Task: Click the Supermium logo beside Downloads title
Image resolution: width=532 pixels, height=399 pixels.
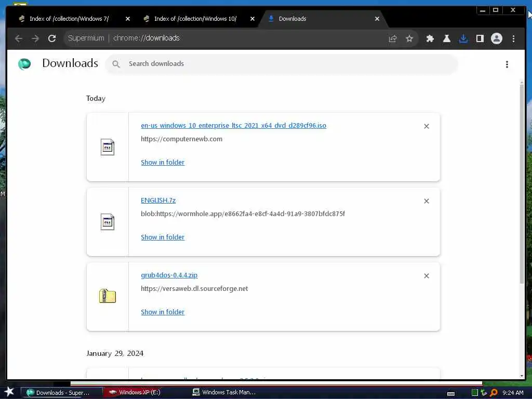Action: pyautogui.click(x=24, y=64)
